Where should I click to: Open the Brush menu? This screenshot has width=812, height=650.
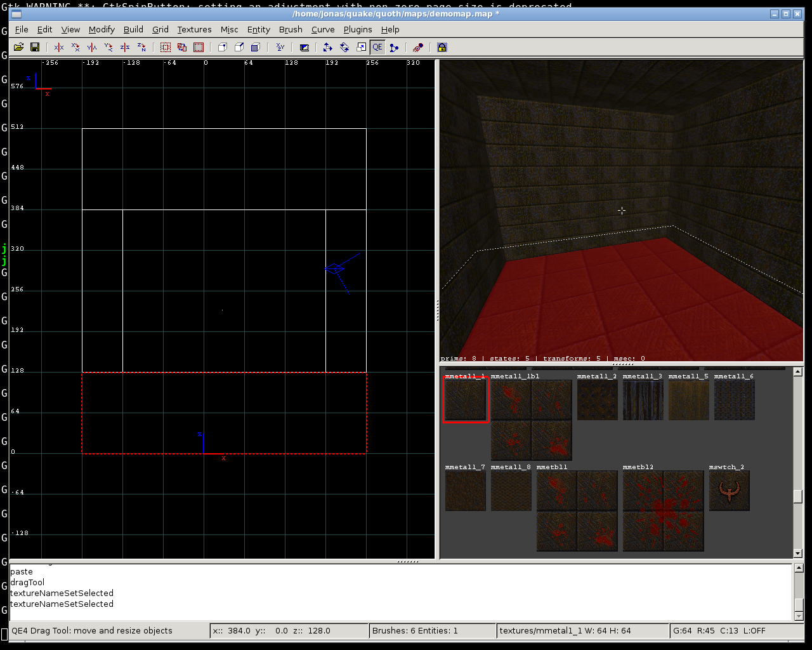click(291, 29)
